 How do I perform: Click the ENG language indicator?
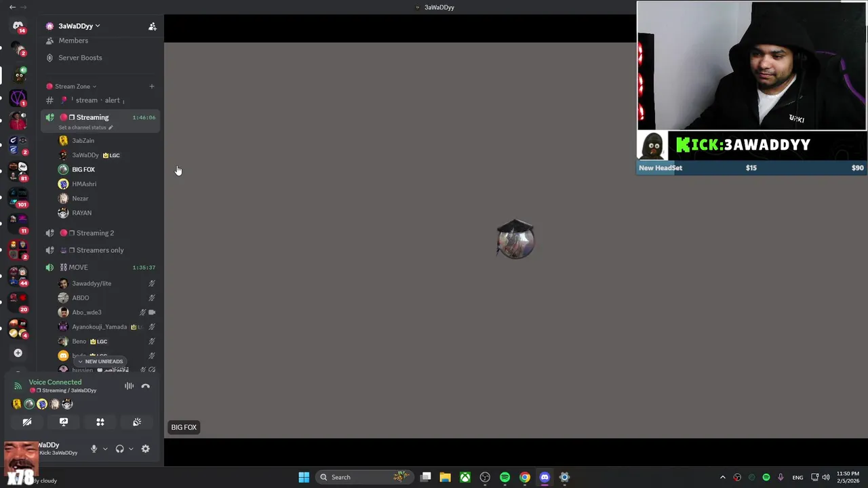coord(797,477)
